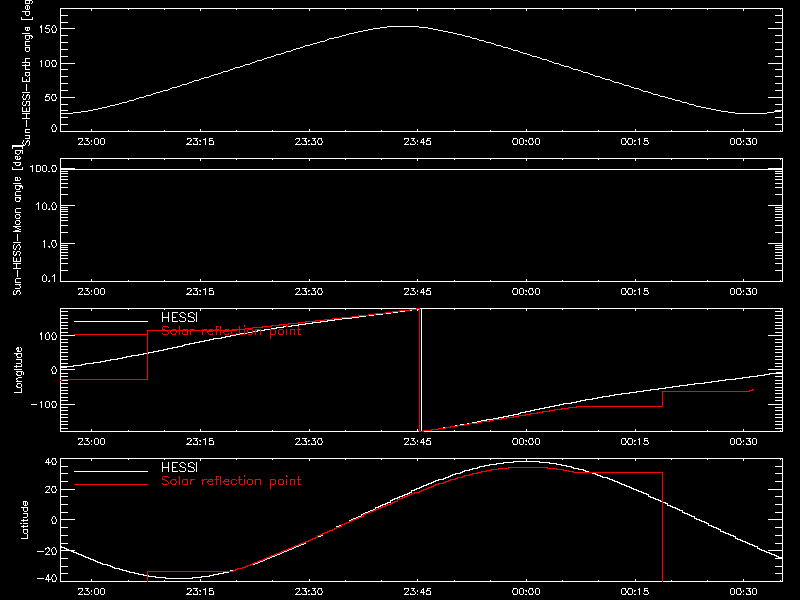
Task: Click the 100 tick on Longitude axis
Action: coord(48,336)
